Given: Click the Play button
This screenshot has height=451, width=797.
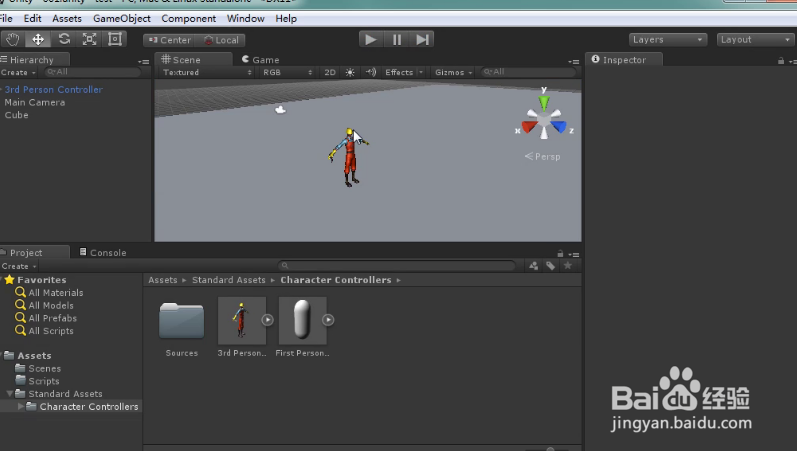Looking at the screenshot, I should click(x=371, y=39).
